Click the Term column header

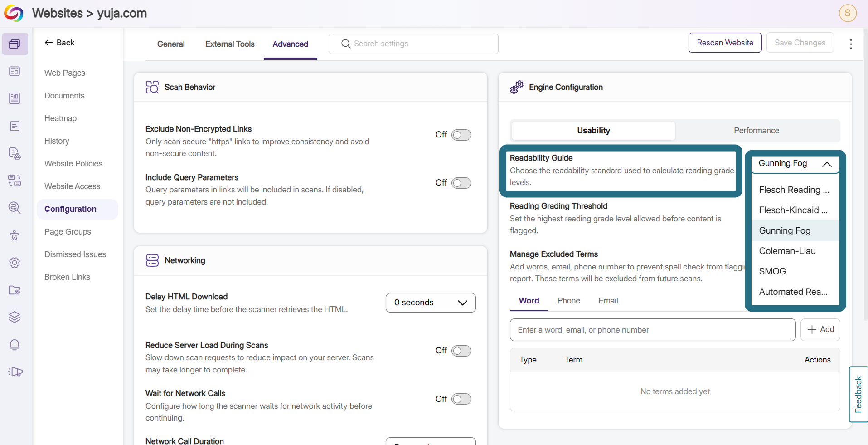coord(573,360)
